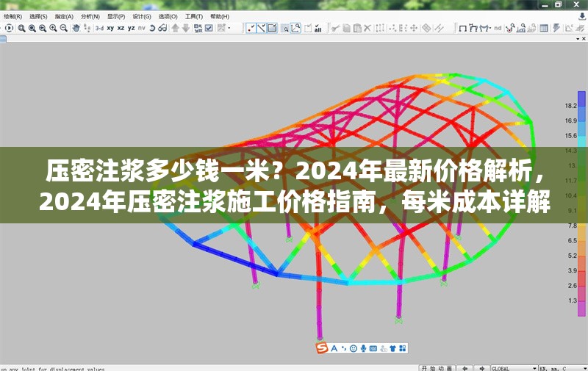The width and height of the screenshot is (588, 371).
Task: Click the joint reactions display icon
Action: [510, 28]
